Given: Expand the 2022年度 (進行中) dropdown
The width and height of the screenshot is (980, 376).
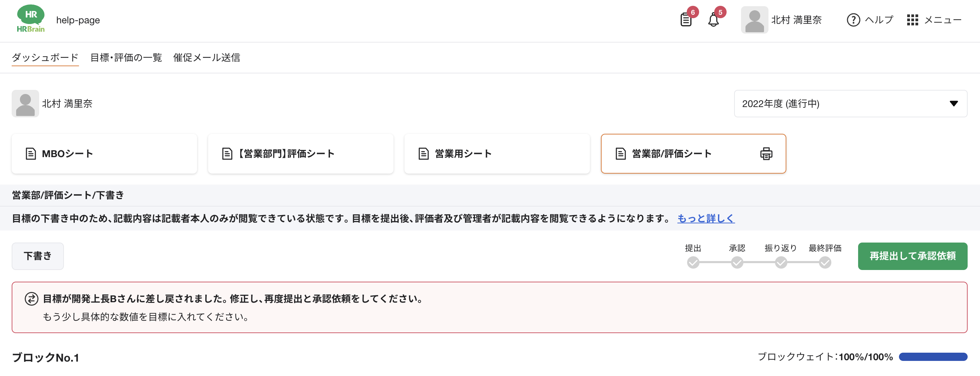Looking at the screenshot, I should [850, 103].
